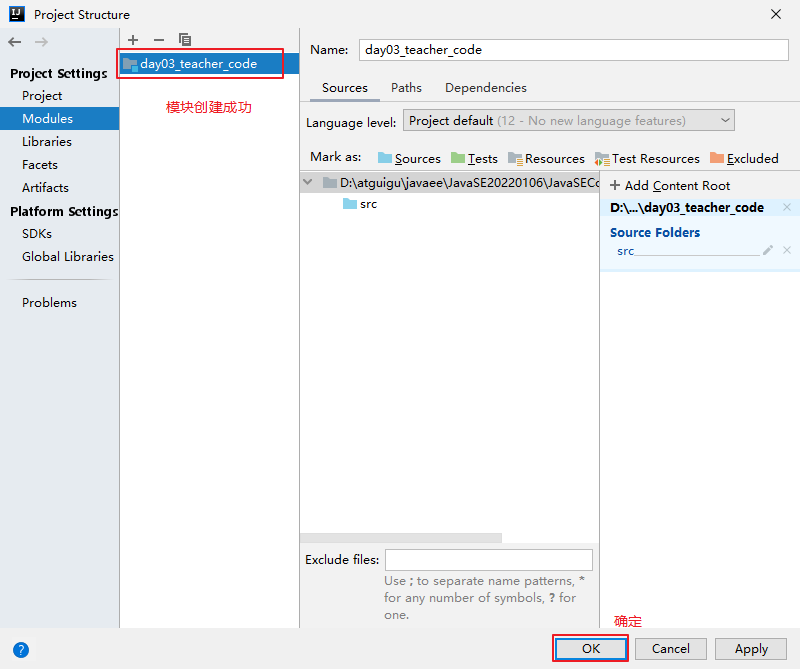800x669 pixels.
Task: Mark folder as Excluded
Action: click(x=744, y=158)
